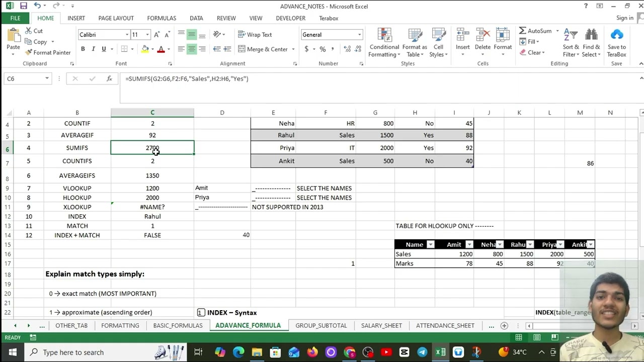This screenshot has height=362, width=644.
Task: Open the Fill dropdown
Action: [x=529, y=42]
